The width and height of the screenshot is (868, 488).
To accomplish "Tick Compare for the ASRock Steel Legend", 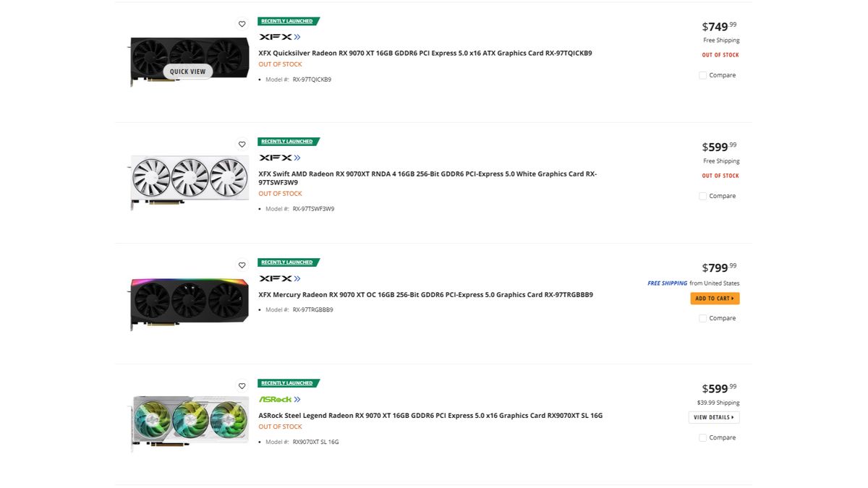I will (x=702, y=437).
